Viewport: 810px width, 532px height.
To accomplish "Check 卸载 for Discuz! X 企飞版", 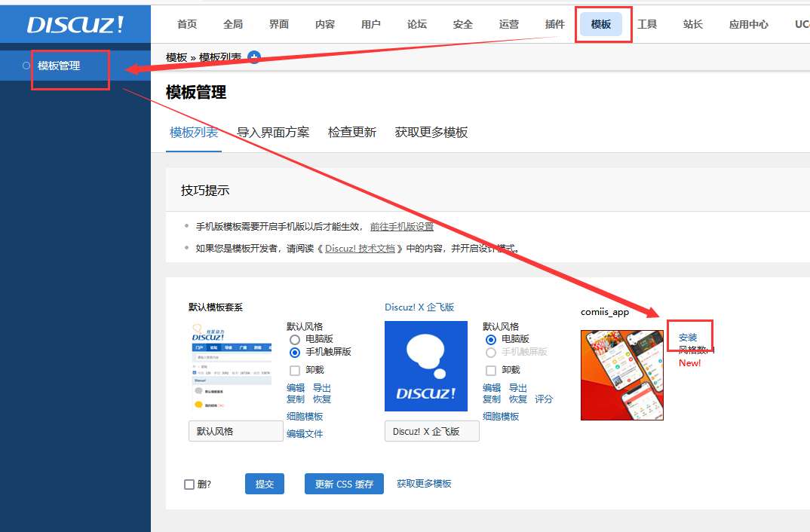I will (491, 371).
